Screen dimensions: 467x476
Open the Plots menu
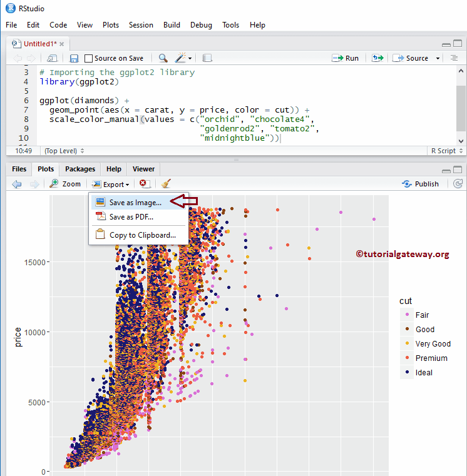111,25
